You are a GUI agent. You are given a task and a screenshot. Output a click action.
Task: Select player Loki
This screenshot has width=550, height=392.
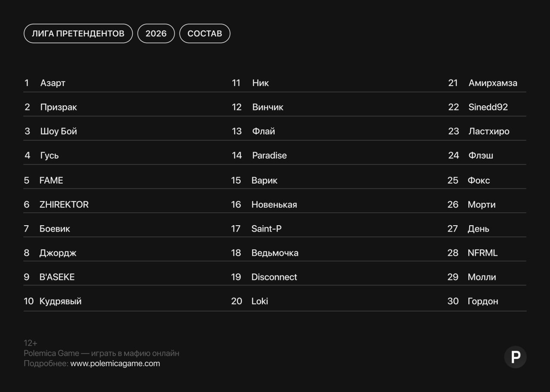260,301
